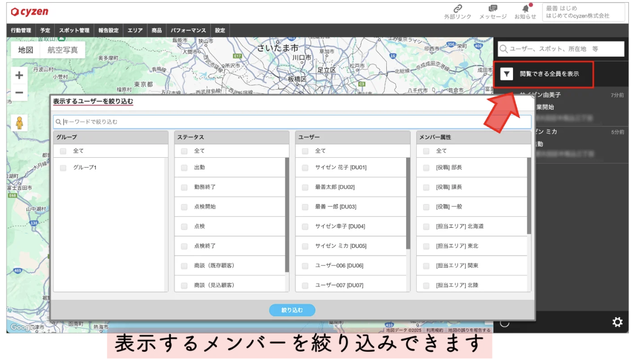Check the ステータス 全て checkbox
This screenshot has width=637, height=364.
click(184, 151)
